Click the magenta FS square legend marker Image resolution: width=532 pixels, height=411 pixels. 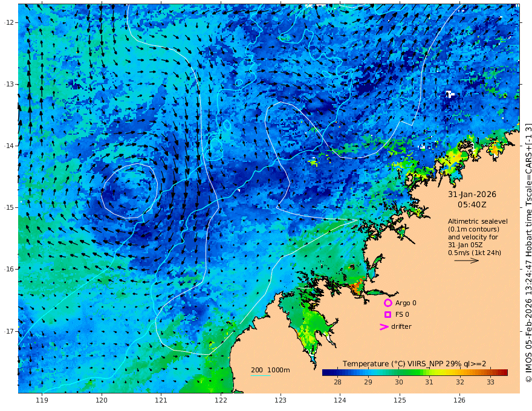pyautogui.click(x=388, y=315)
